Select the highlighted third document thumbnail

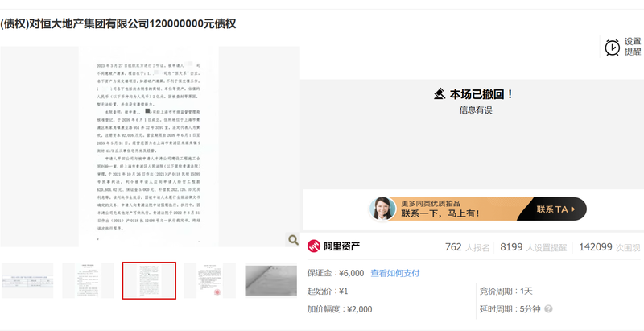point(149,280)
